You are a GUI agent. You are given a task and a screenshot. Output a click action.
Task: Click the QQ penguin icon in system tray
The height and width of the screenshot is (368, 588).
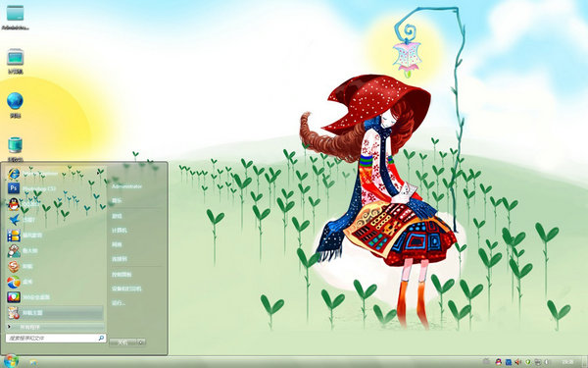pyautogui.click(x=499, y=362)
